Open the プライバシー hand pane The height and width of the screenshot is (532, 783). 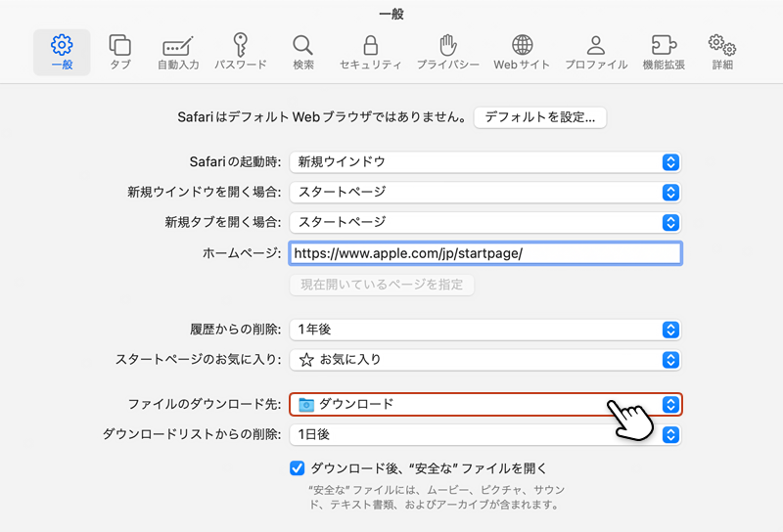[448, 52]
